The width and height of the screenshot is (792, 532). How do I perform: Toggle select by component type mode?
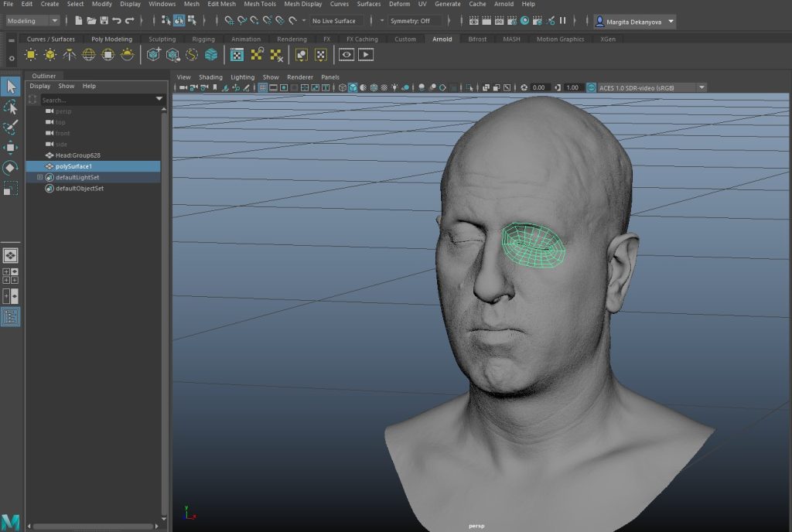(x=192, y=21)
